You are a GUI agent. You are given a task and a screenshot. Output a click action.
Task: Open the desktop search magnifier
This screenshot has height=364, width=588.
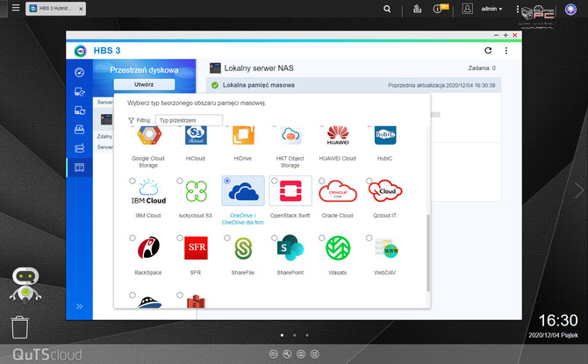(387, 9)
